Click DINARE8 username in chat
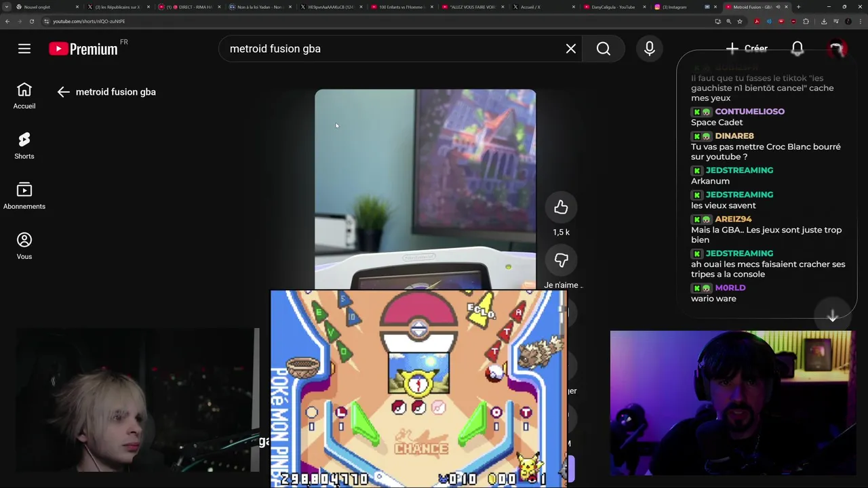This screenshot has height=488, width=868. pyautogui.click(x=734, y=136)
